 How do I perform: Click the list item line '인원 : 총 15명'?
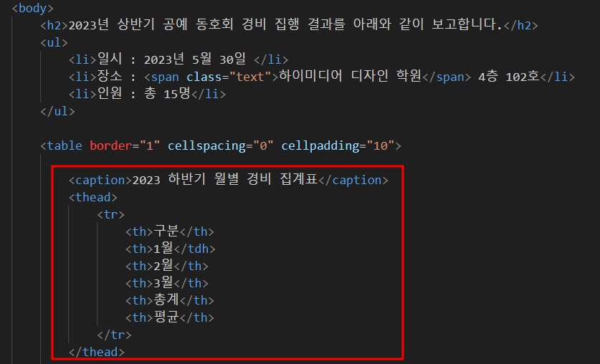pyautogui.click(x=148, y=94)
